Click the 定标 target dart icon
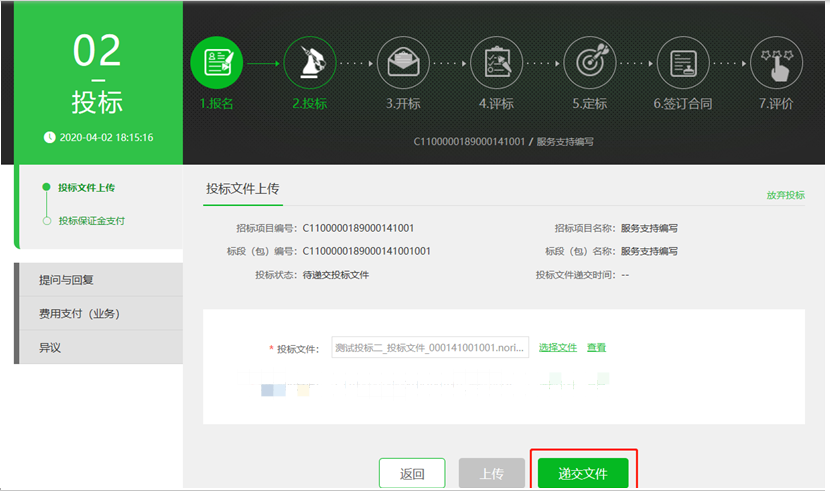Screen dimensions: 830x491 click(x=590, y=62)
